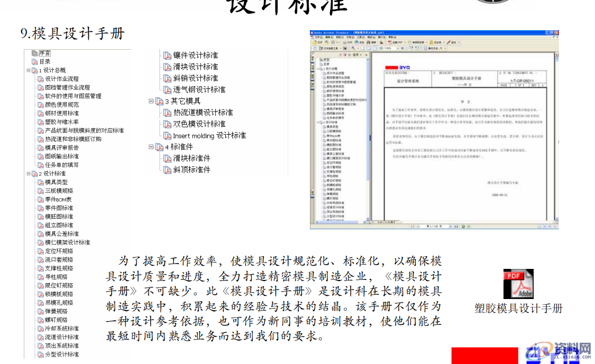Open the zoom level dropdown showing 110%
Screen dimensions: 595x364
398,48
